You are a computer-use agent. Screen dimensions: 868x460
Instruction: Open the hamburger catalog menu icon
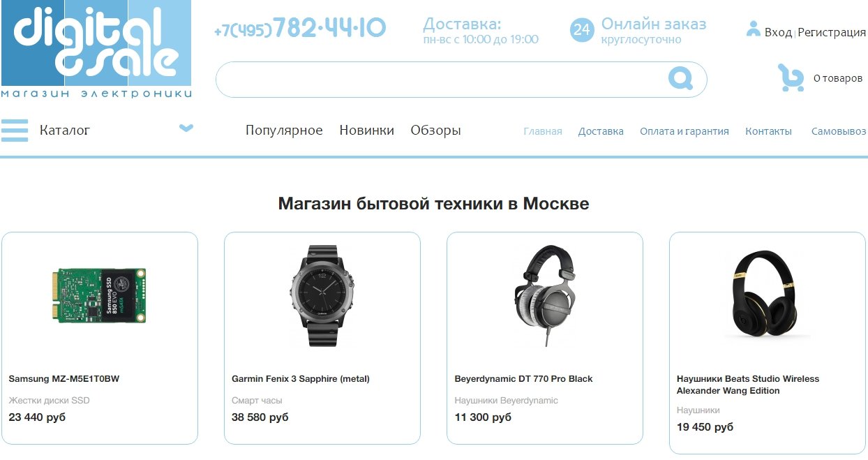(15, 131)
